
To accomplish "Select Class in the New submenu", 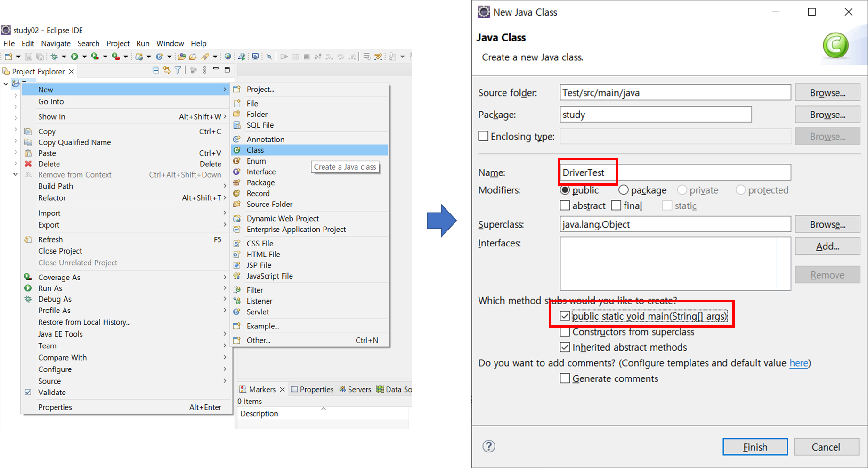I will coord(310,150).
